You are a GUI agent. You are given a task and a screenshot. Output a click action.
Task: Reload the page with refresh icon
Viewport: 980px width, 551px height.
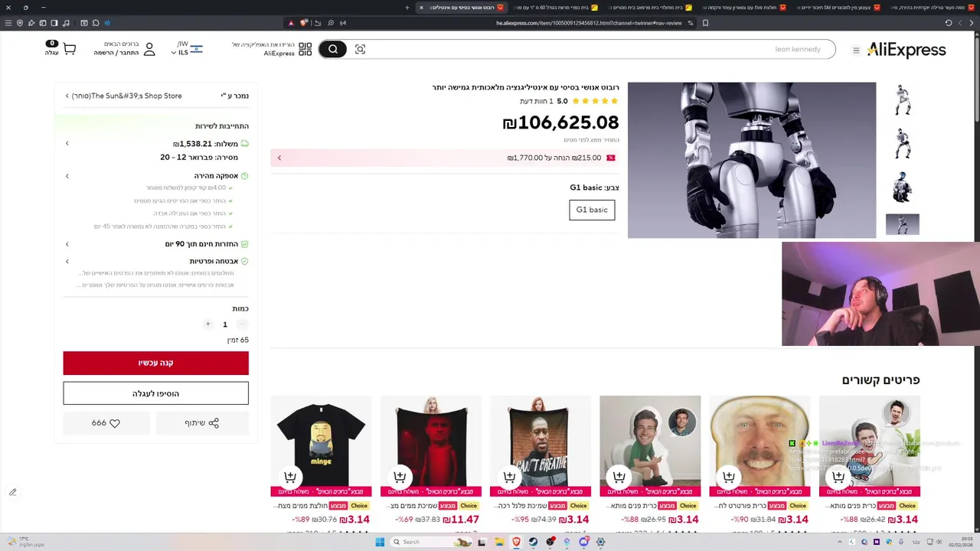pyautogui.click(x=948, y=23)
